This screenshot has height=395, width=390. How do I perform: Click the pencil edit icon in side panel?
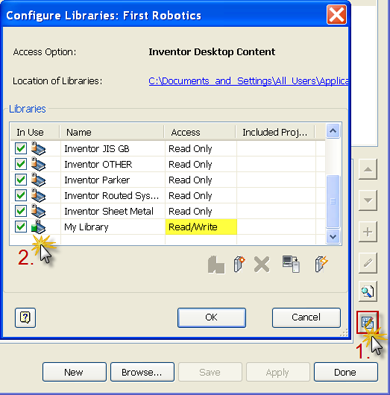pyautogui.click(x=368, y=263)
